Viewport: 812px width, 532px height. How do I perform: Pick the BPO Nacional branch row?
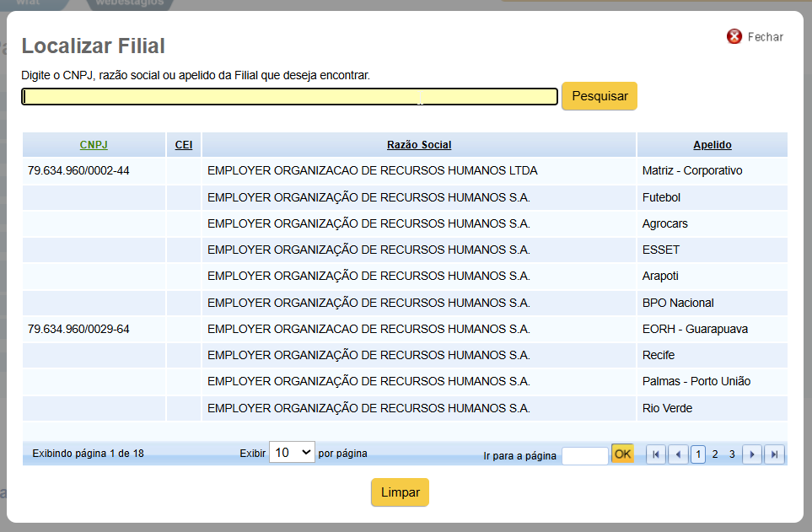(405, 303)
